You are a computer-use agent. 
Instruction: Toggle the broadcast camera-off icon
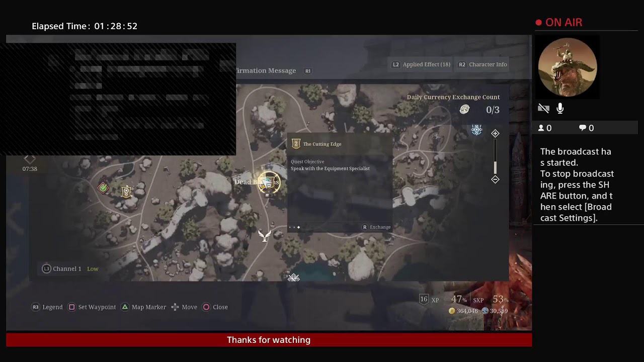543,109
